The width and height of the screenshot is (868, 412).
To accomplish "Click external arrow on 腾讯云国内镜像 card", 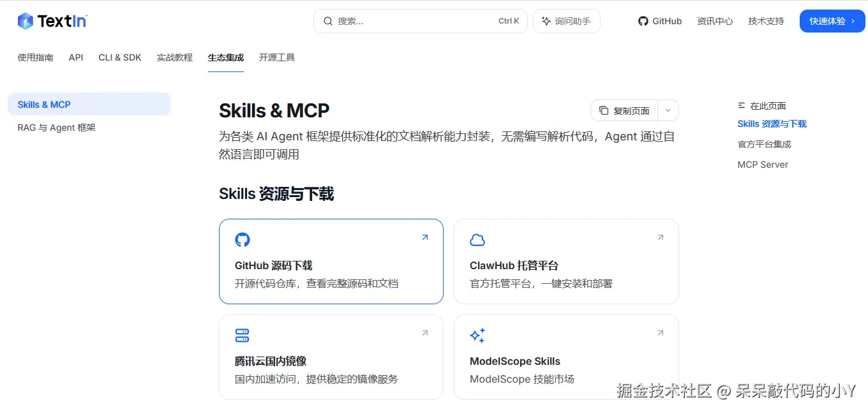I will pos(425,333).
